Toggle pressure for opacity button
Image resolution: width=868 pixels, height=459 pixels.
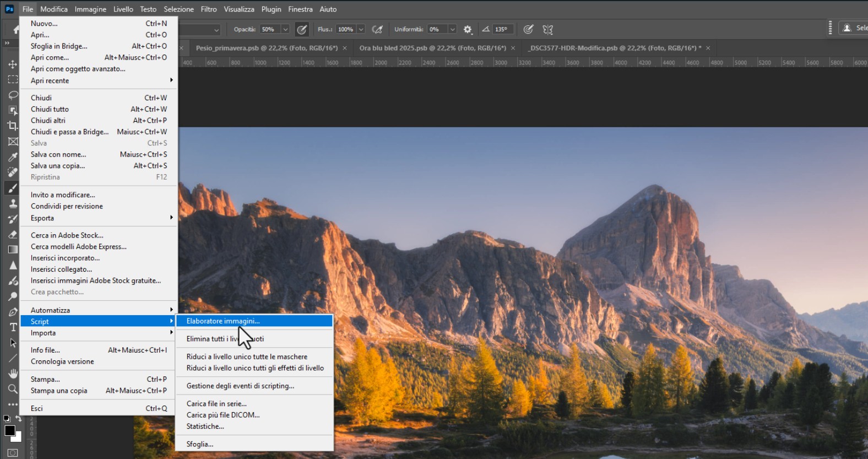(x=302, y=29)
